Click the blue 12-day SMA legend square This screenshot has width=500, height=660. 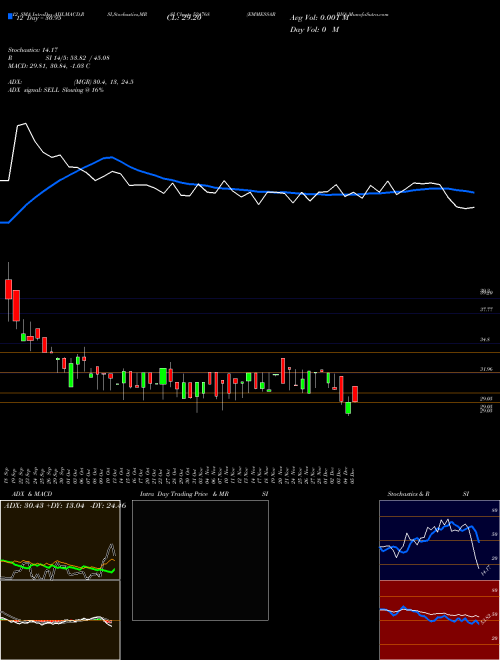pyautogui.click(x=10, y=16)
